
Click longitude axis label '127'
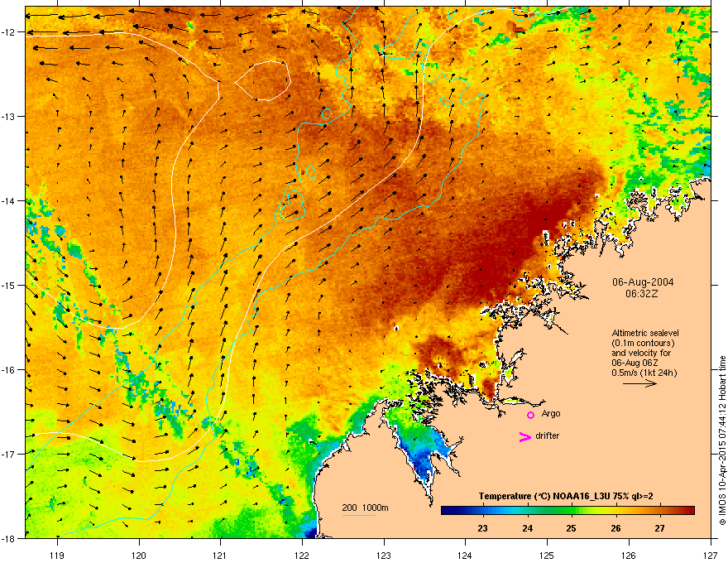coord(711,555)
